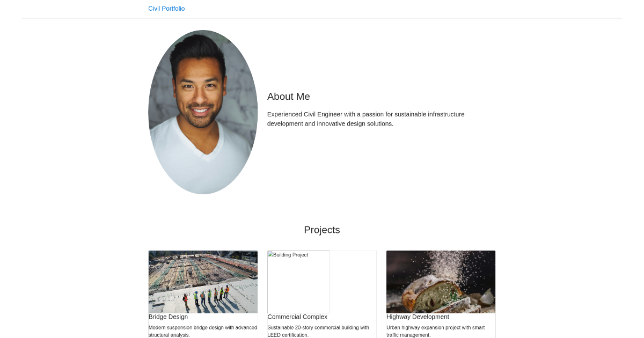
Task: Click the Bridge Design card title
Action: 168,317
